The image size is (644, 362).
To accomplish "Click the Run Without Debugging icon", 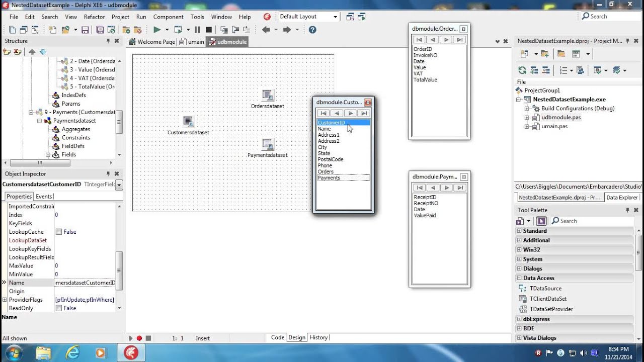I will click(x=178, y=30).
